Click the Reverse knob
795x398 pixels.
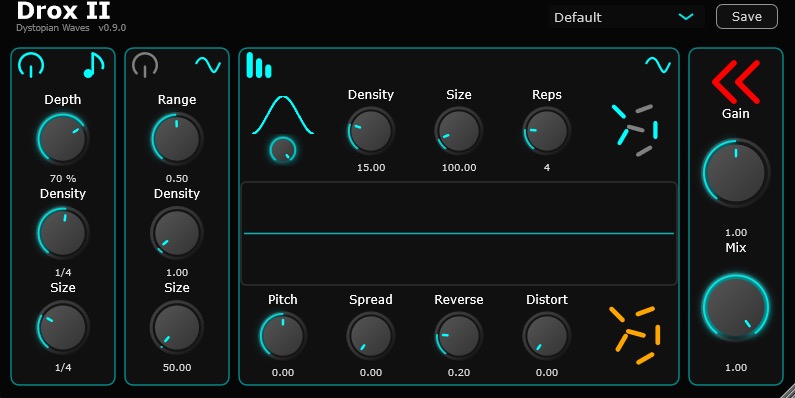(x=459, y=336)
